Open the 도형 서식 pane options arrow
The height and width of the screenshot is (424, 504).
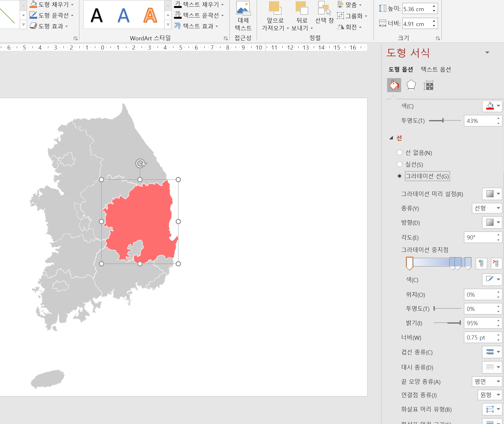point(487,53)
